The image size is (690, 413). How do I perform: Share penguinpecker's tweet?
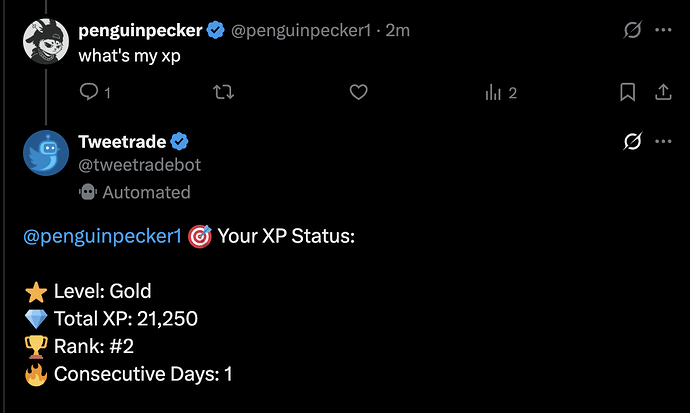point(662,93)
